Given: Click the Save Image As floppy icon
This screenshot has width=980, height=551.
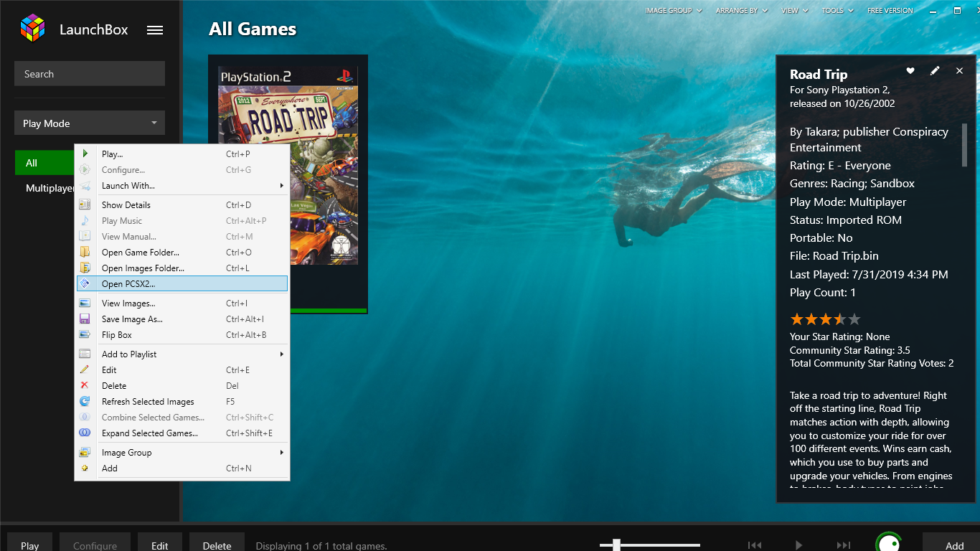Looking at the screenshot, I should click(x=85, y=319).
